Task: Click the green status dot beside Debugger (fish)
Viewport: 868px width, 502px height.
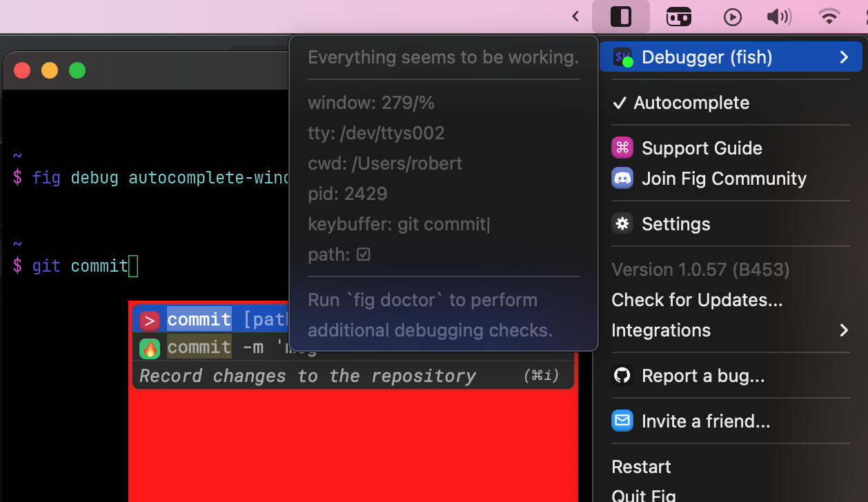Action: click(628, 63)
